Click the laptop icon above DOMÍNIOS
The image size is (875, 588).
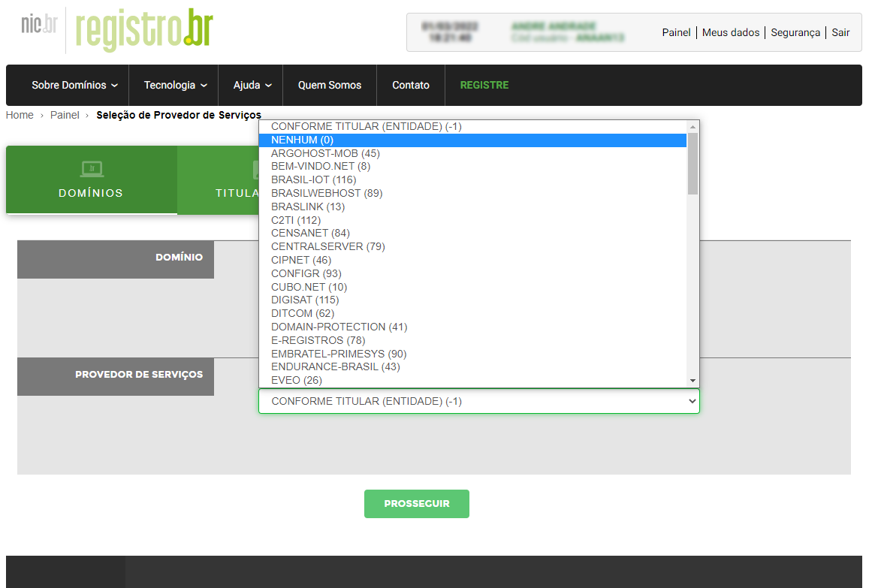[x=92, y=168]
